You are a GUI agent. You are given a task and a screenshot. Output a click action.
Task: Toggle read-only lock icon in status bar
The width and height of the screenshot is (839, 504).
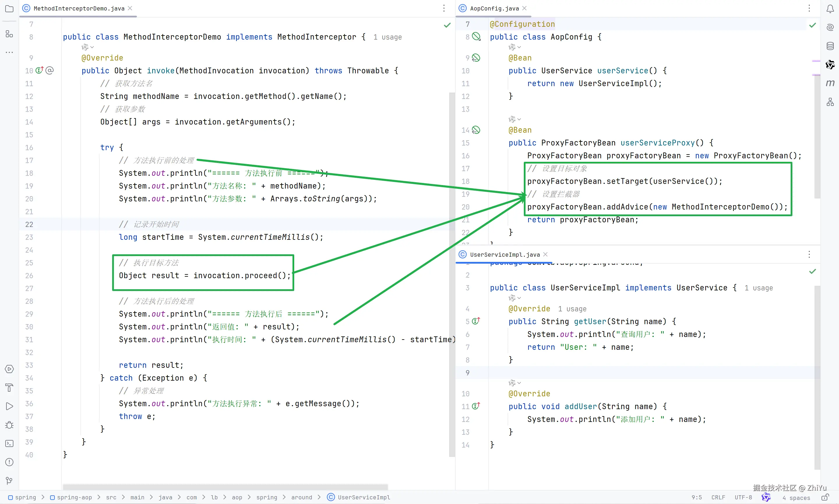coord(825,498)
